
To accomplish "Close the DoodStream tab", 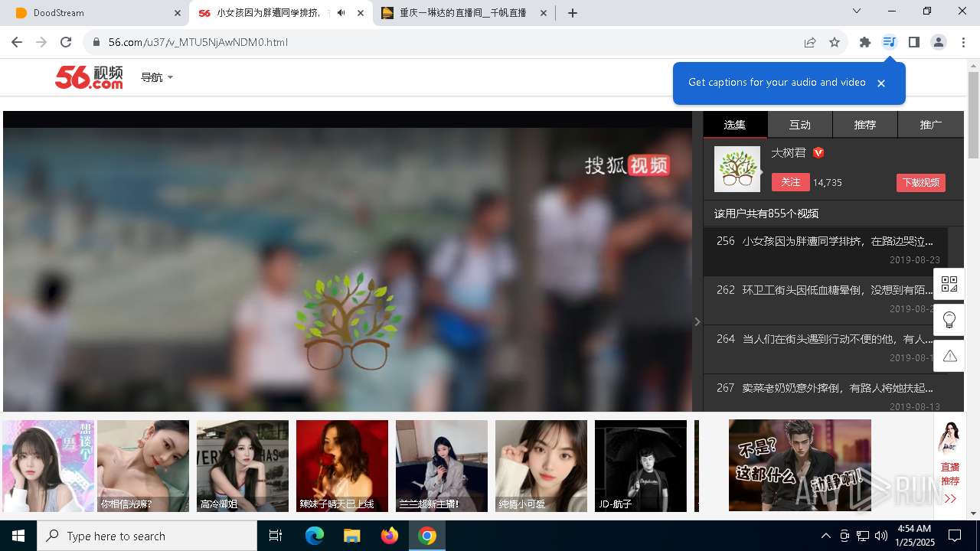I will (x=178, y=13).
